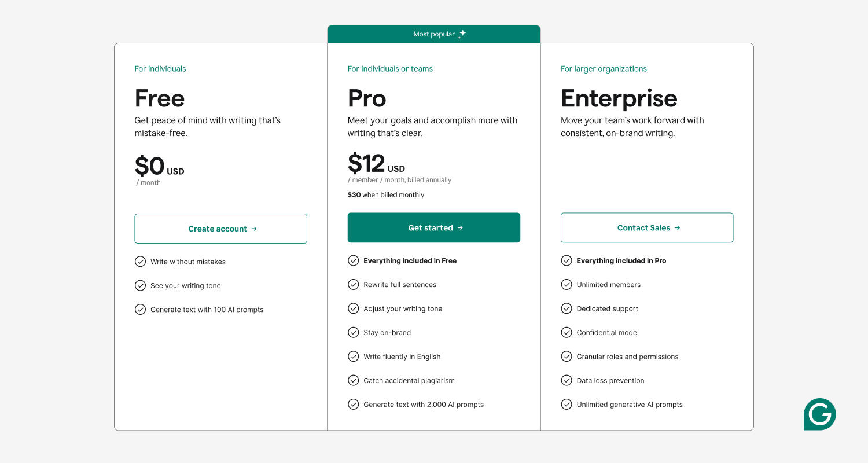Click the Contact Sales button
The width and height of the screenshot is (868, 463).
[x=646, y=227]
